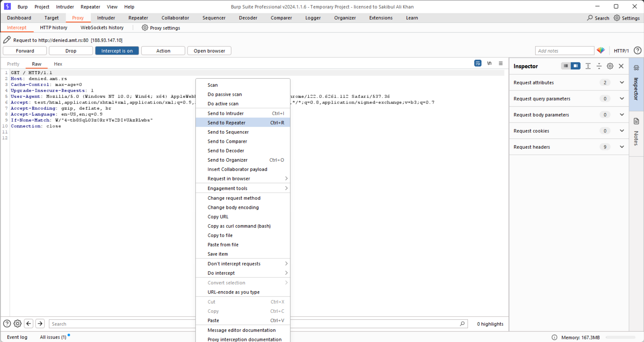Image resolution: width=644 pixels, height=342 pixels.
Task: Select the Pretty view tab
Action: [13, 64]
